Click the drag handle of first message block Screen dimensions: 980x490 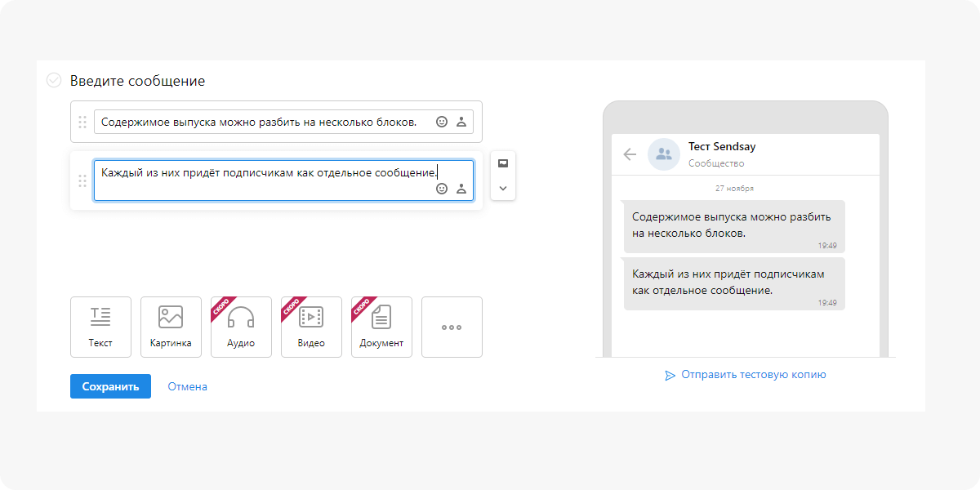point(82,122)
